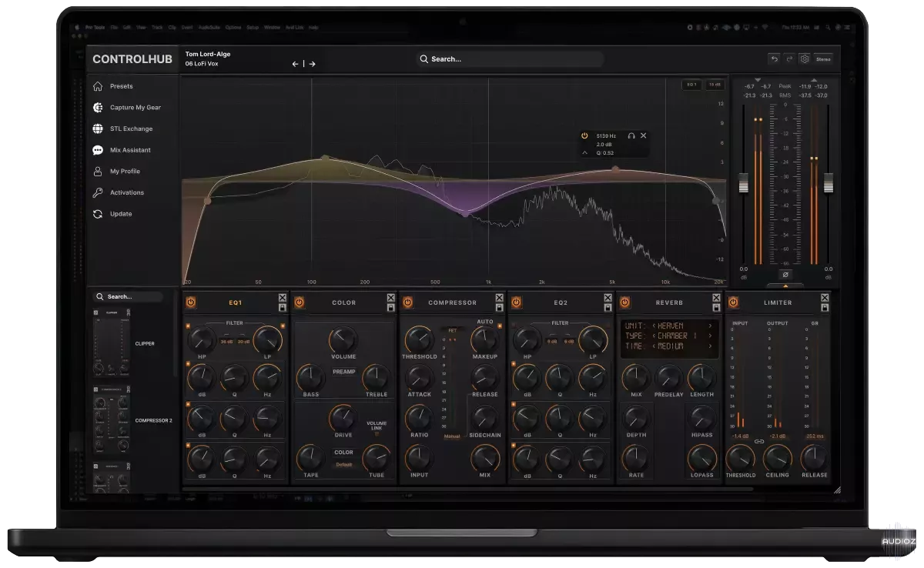Cycle reverb TYPE to next option
This screenshot has height=568, width=924.
(710, 336)
